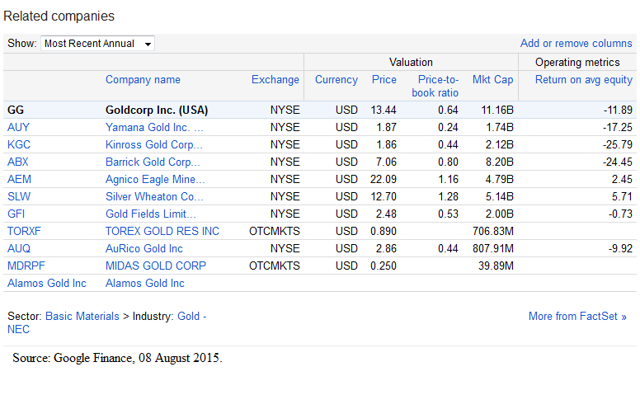Click Silver Wheaton price-to-book 1.28
Image resolution: width=640 pixels, height=395 pixels.
pos(448,197)
